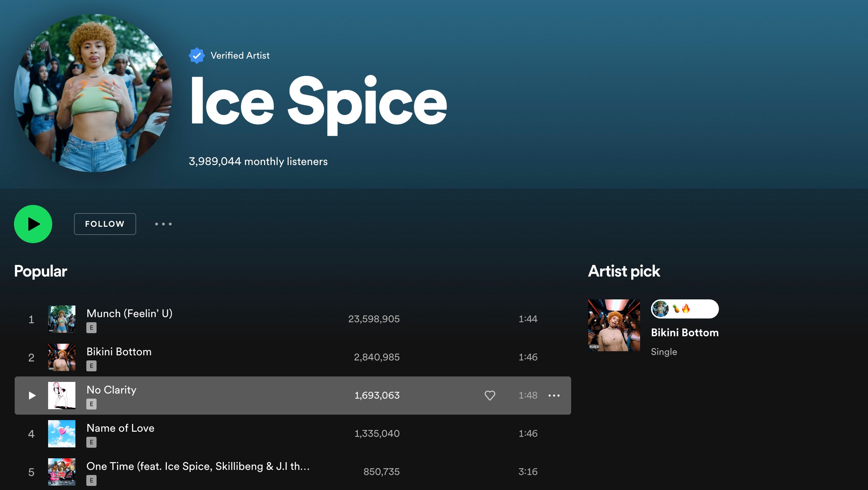Click the play count 850,735

(x=381, y=472)
